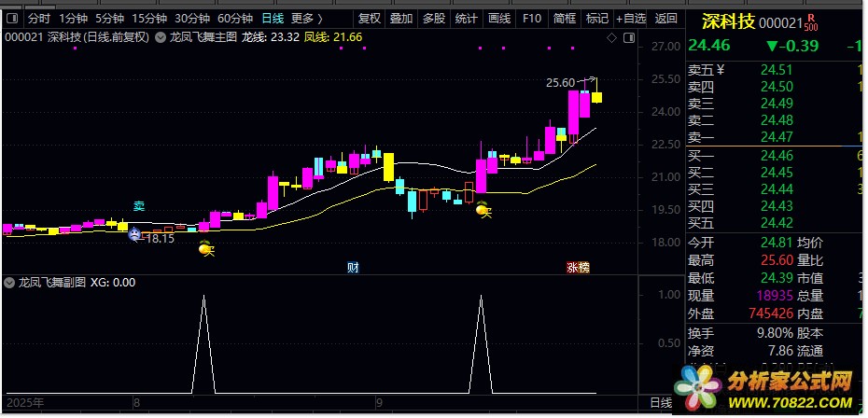This screenshot has width=868, height=418.
Task: Click the September 买 buy signal icon
Action: (484, 210)
